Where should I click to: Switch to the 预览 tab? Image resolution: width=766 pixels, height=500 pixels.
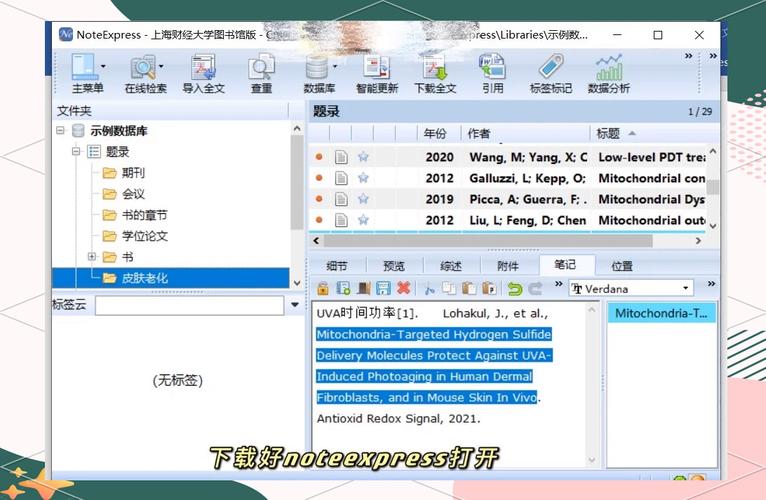click(394, 266)
